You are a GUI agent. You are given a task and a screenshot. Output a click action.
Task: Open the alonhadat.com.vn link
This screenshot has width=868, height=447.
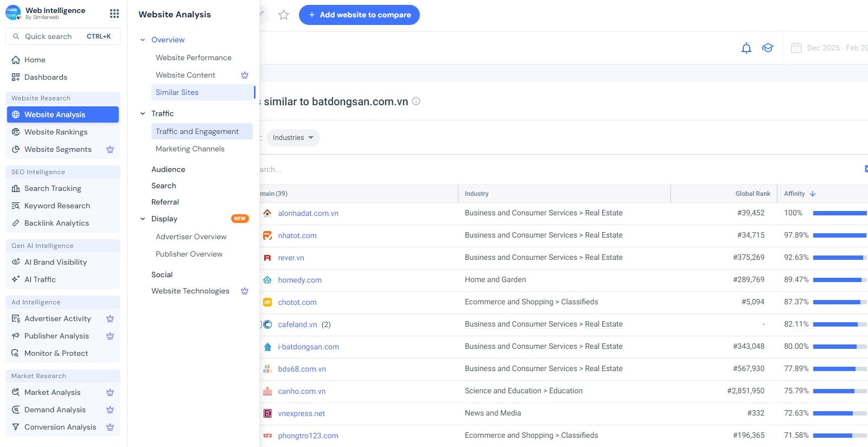(308, 213)
